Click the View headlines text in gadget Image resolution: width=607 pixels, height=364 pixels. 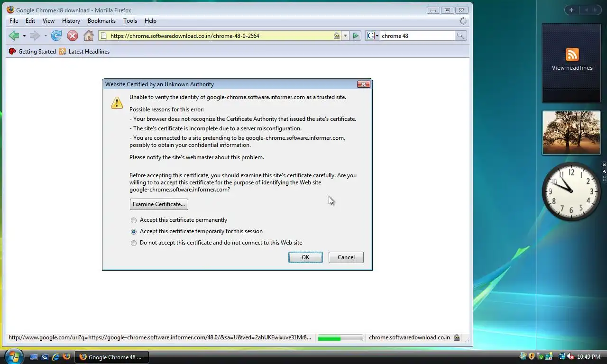(x=572, y=68)
